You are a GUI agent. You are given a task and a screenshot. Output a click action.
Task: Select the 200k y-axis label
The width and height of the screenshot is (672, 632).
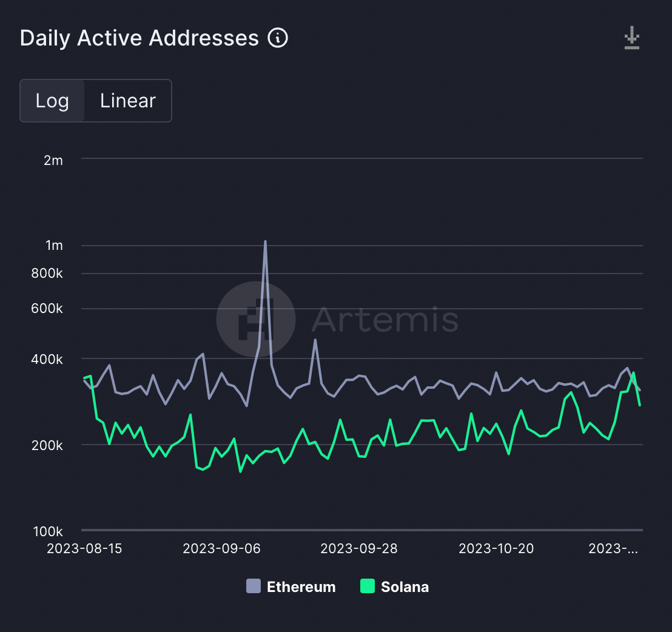pyautogui.click(x=47, y=445)
